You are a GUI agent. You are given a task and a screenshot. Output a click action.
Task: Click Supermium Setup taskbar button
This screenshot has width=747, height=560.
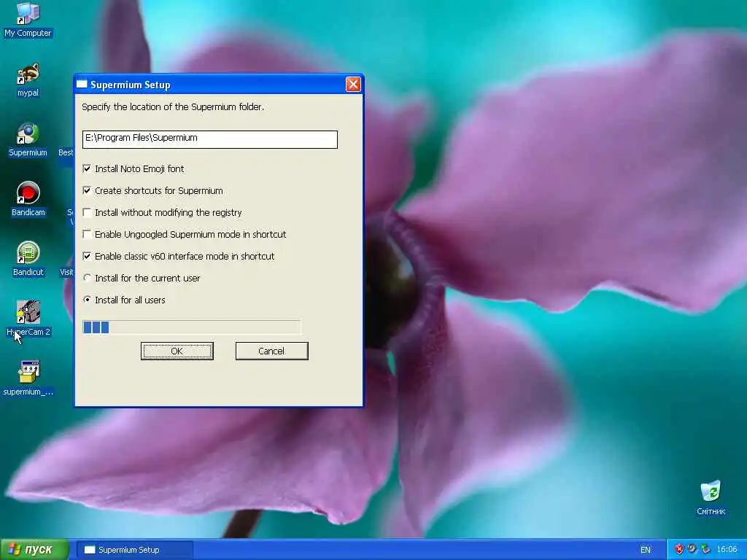(x=135, y=550)
